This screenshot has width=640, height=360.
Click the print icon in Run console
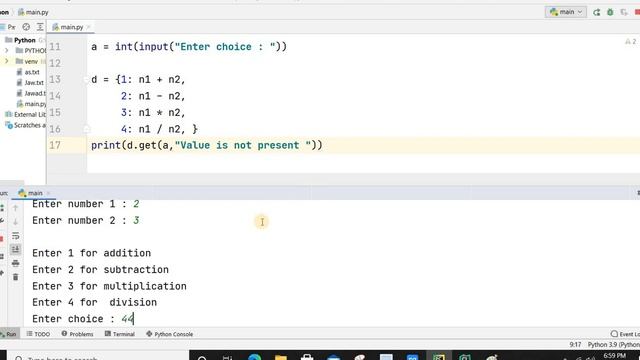click(x=16, y=263)
